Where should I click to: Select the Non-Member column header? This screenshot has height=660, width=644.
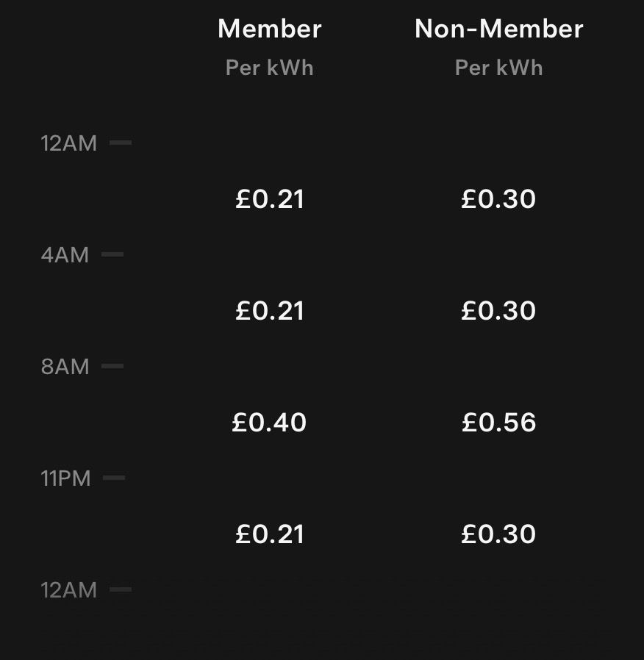pyautogui.click(x=498, y=29)
